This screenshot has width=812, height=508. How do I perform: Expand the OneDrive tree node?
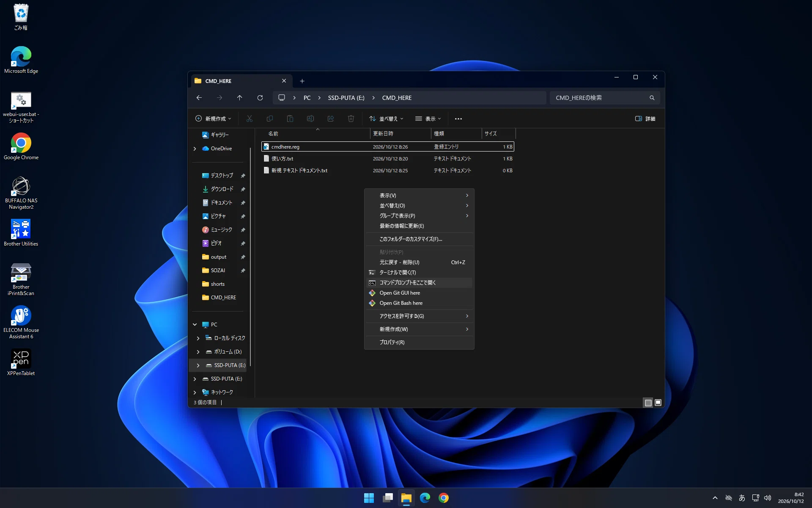(195, 149)
